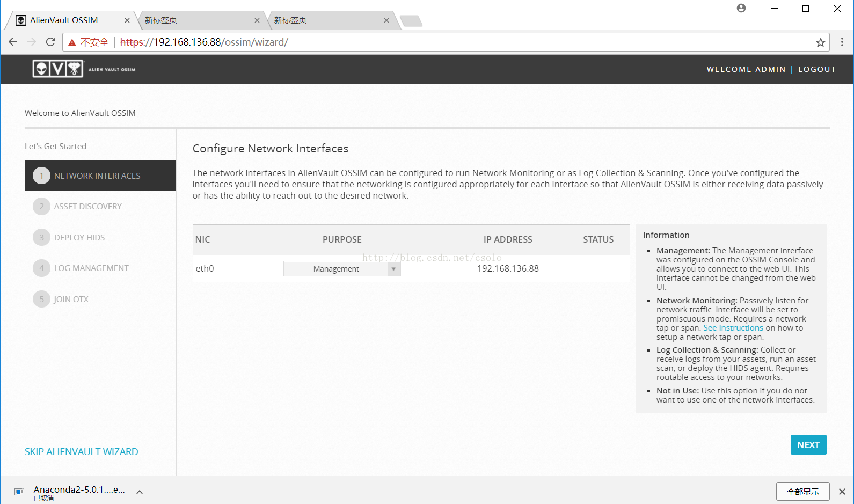Click the NEXT button

pyautogui.click(x=808, y=445)
